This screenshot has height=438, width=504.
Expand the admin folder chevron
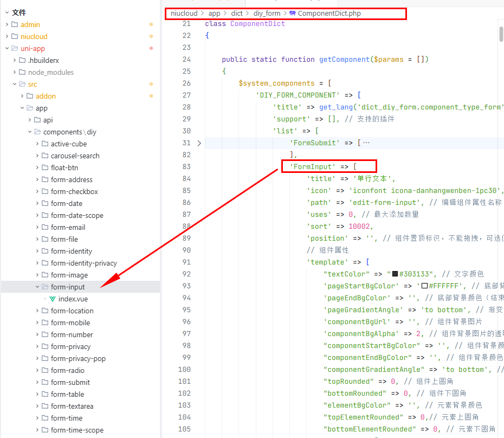[x=7, y=24]
